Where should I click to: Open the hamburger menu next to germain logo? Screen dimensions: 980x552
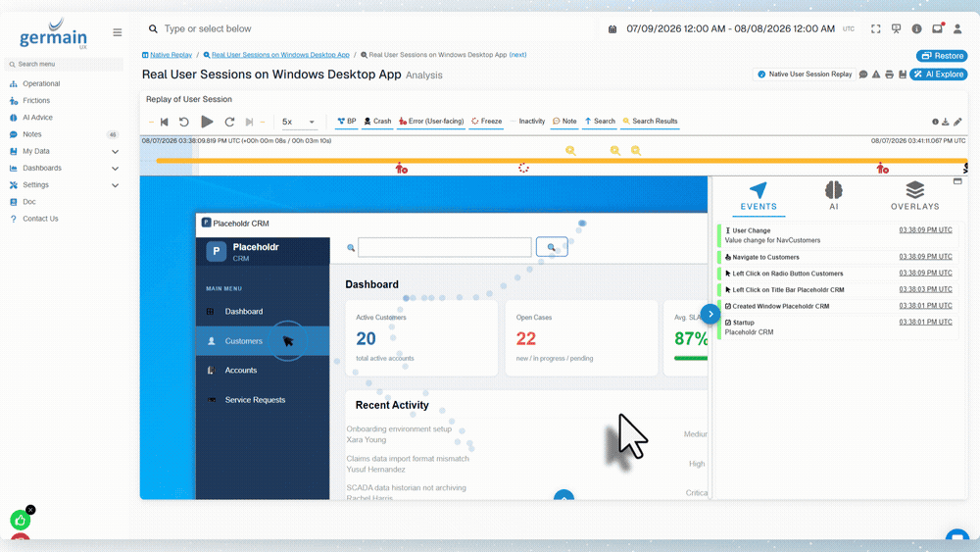(x=117, y=32)
